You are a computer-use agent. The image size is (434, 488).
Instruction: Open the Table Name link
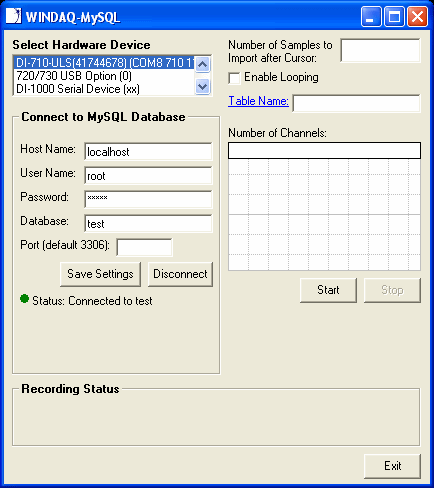(x=258, y=101)
